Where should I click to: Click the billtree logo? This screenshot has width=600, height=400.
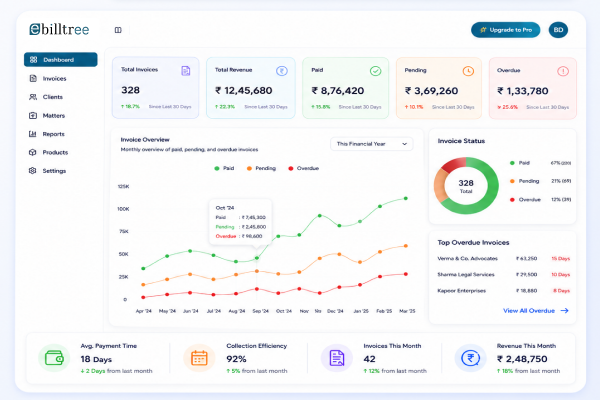click(59, 29)
